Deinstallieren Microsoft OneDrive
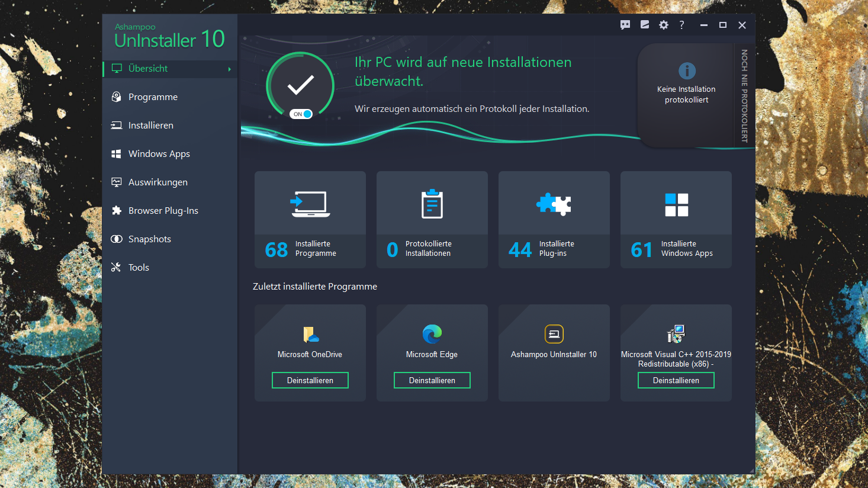Viewport: 868px width, 488px height. coord(310,380)
